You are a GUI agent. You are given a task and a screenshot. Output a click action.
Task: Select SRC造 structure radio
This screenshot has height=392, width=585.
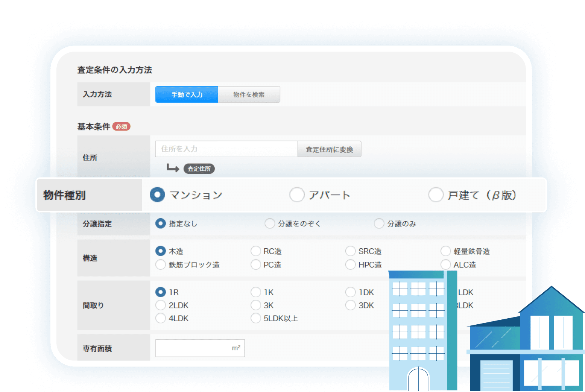point(351,251)
